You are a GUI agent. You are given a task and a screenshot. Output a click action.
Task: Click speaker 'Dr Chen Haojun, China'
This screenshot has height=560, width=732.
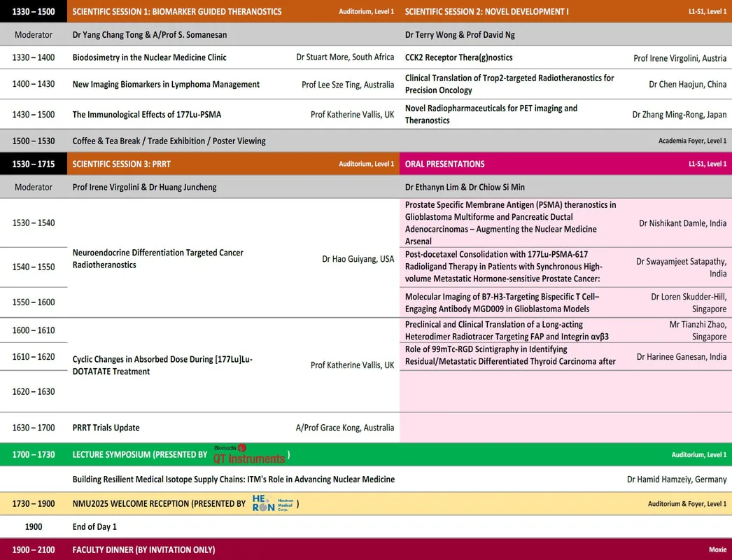click(688, 84)
